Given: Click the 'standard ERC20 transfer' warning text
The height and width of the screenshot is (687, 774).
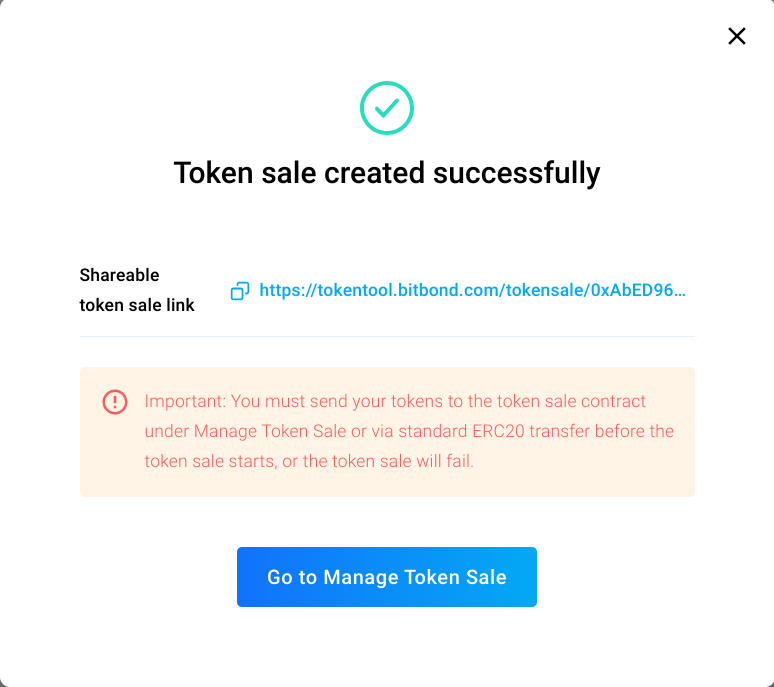Looking at the screenshot, I should point(497,432).
